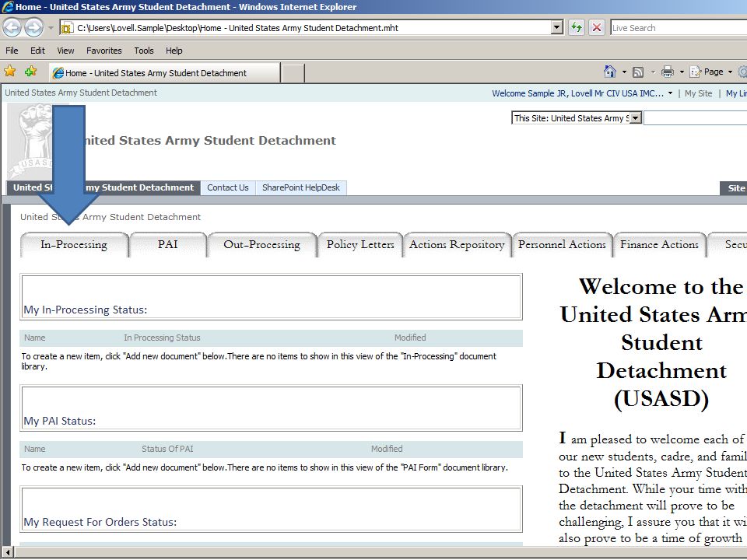Open the SharePoint HelpDesk navigation tab
Image resolution: width=747 pixels, height=560 pixels.
[x=301, y=187]
